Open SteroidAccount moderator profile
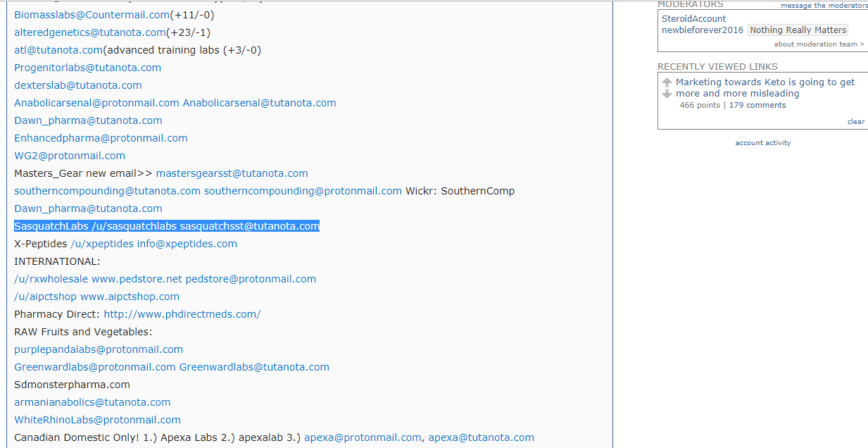 click(x=693, y=19)
